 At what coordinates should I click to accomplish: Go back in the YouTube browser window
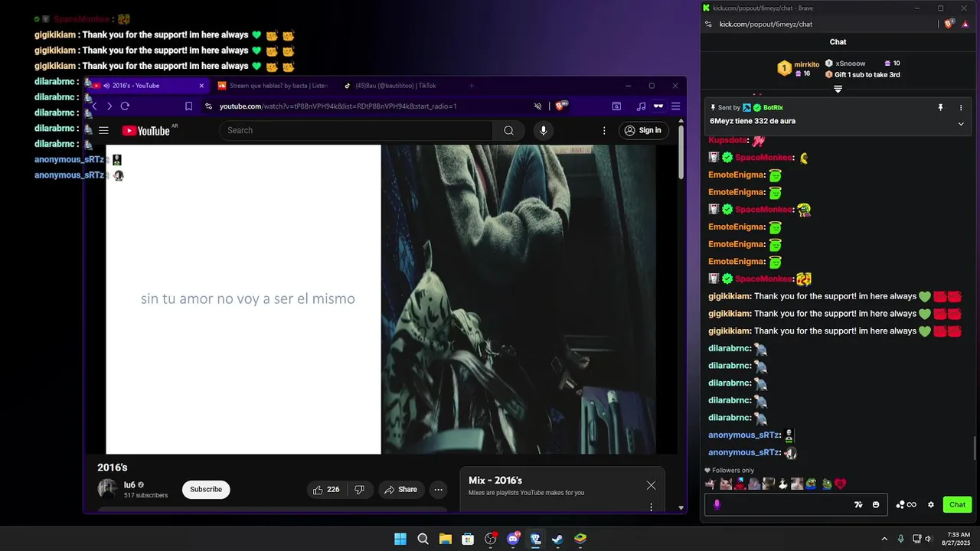click(94, 106)
